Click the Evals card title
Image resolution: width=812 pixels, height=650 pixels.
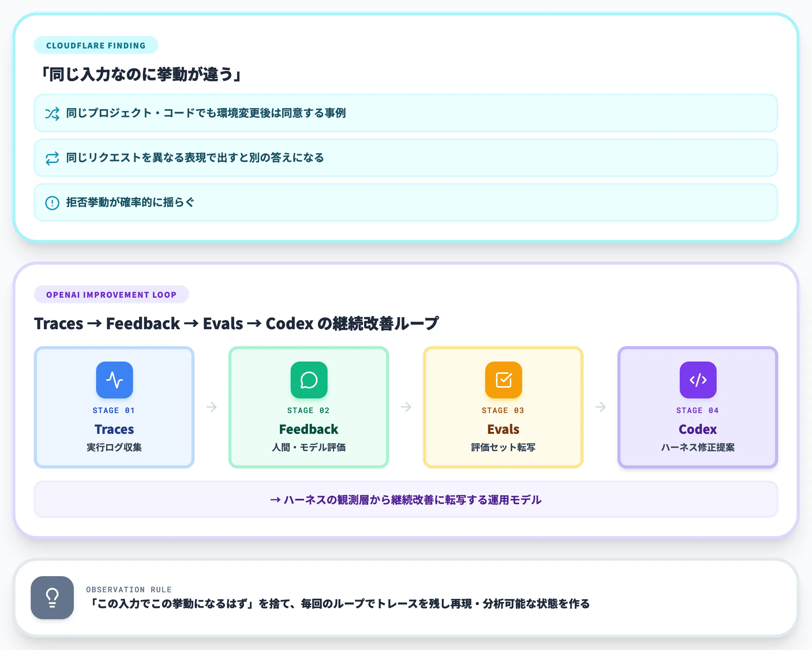503,429
